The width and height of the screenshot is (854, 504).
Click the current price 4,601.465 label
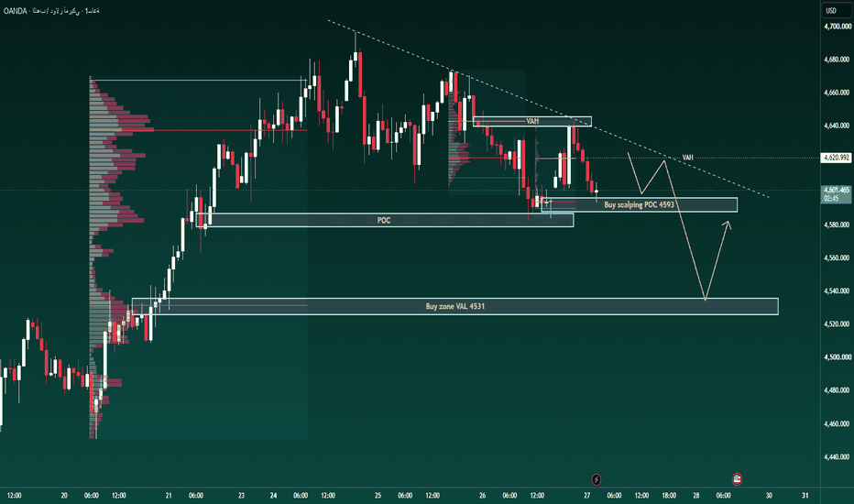pyautogui.click(x=836, y=191)
